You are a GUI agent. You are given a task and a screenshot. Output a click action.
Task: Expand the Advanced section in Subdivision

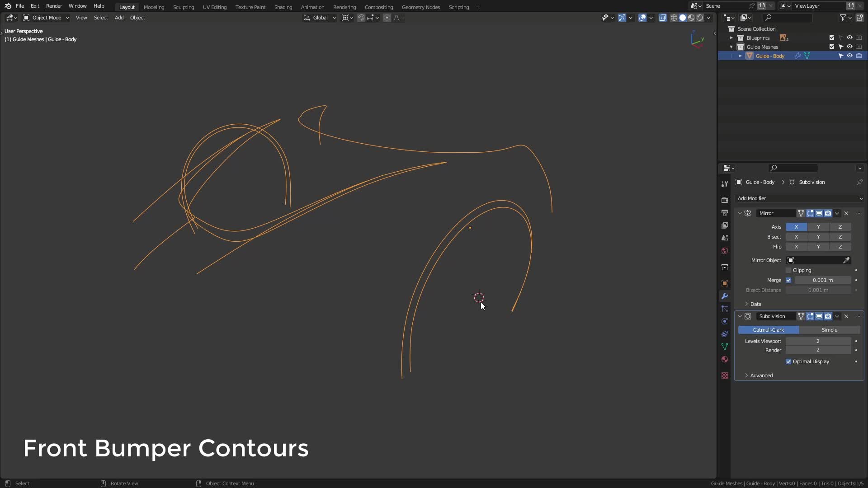pyautogui.click(x=746, y=375)
